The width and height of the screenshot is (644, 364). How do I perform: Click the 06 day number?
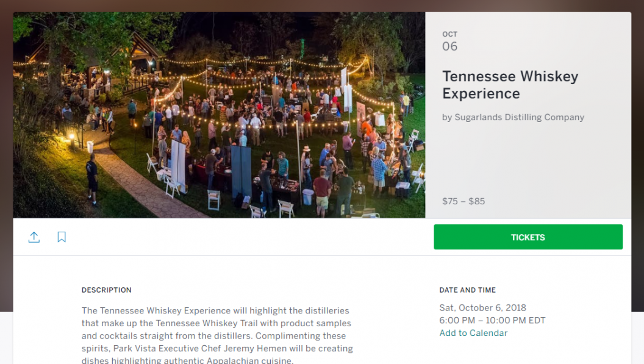[x=449, y=46]
